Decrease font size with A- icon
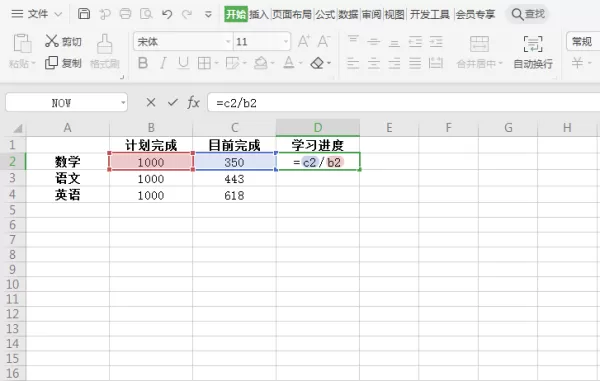Image resolution: width=600 pixels, height=381 pixels. coord(324,41)
